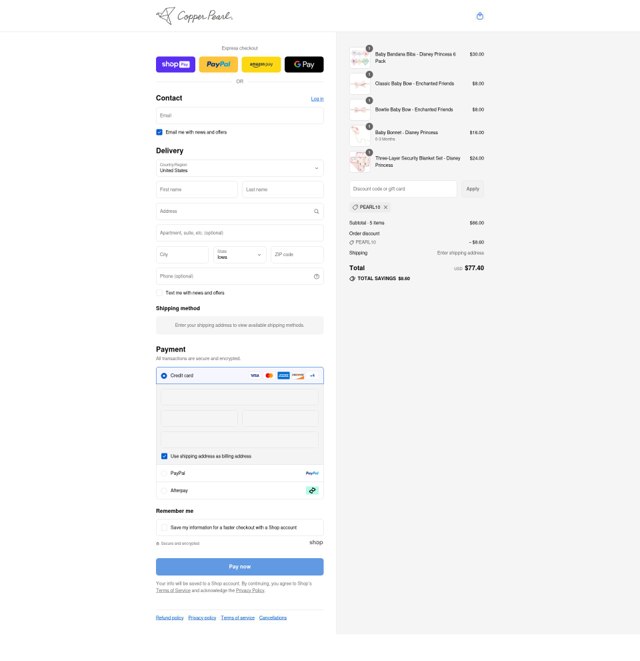Remove PEARL10 discount with the X icon
The height and width of the screenshot is (661, 640).
point(385,207)
